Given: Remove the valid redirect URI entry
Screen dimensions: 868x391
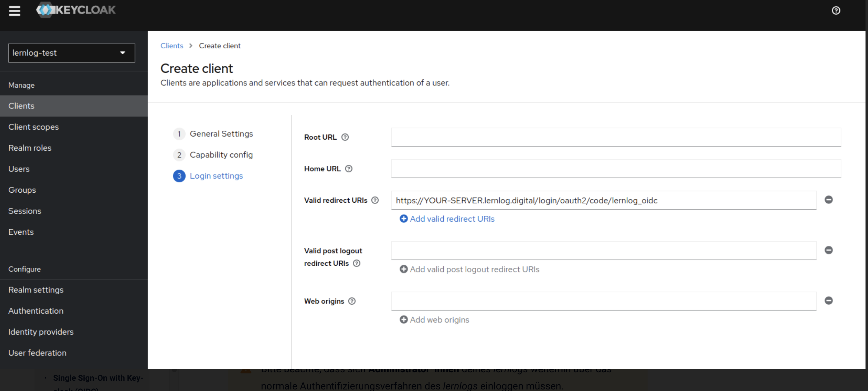Looking at the screenshot, I should [x=828, y=200].
